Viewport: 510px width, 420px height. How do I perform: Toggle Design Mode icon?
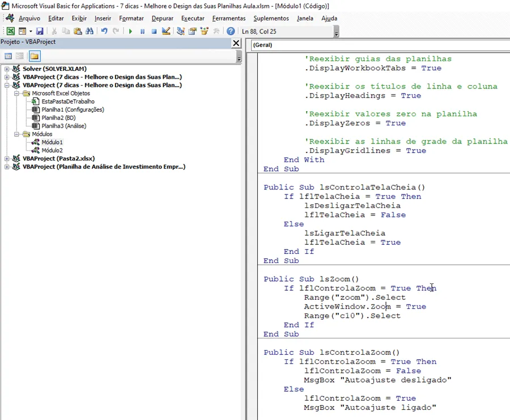(x=166, y=31)
